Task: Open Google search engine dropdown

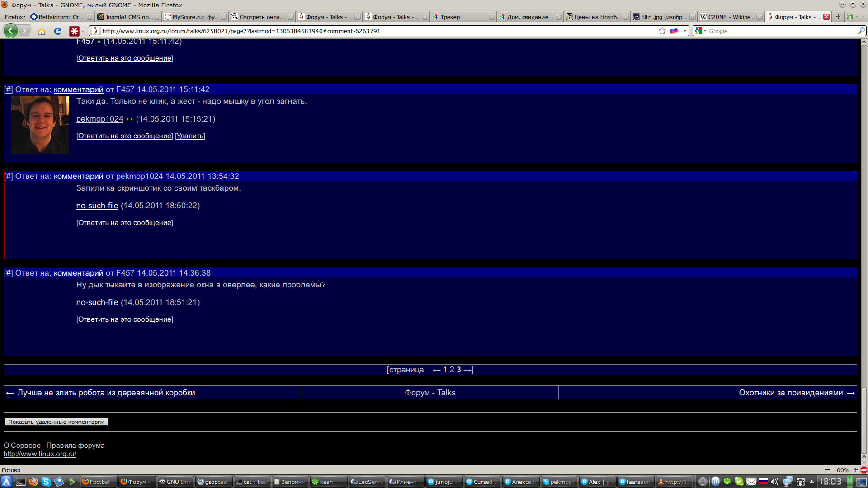Action: pos(700,31)
